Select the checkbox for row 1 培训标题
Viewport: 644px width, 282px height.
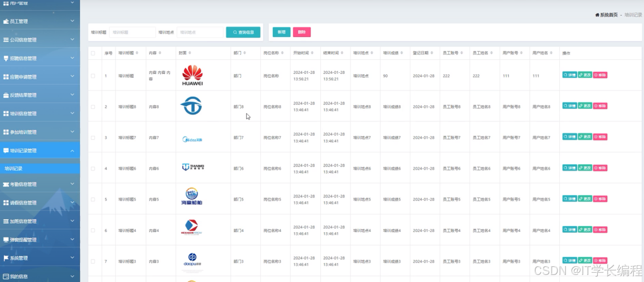(x=93, y=76)
